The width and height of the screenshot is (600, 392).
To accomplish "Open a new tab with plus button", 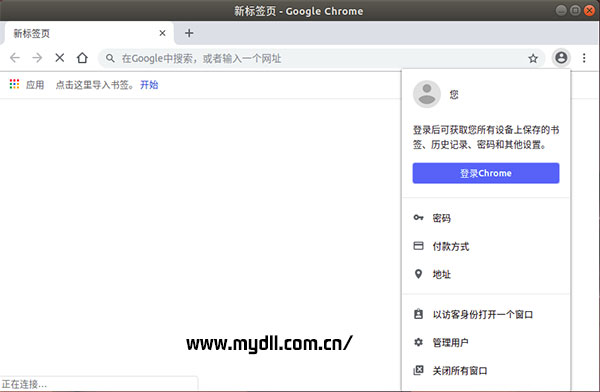I will (189, 33).
